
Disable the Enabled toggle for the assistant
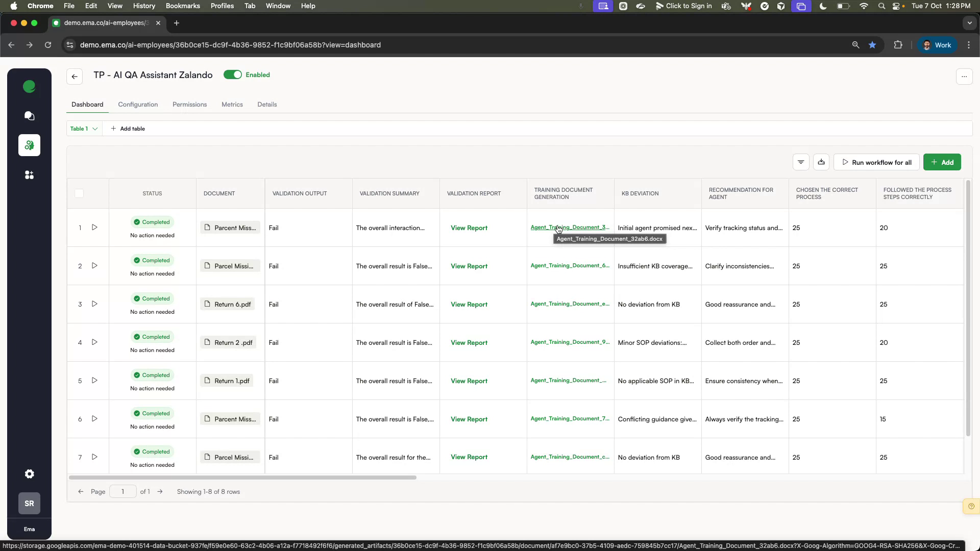233,74
